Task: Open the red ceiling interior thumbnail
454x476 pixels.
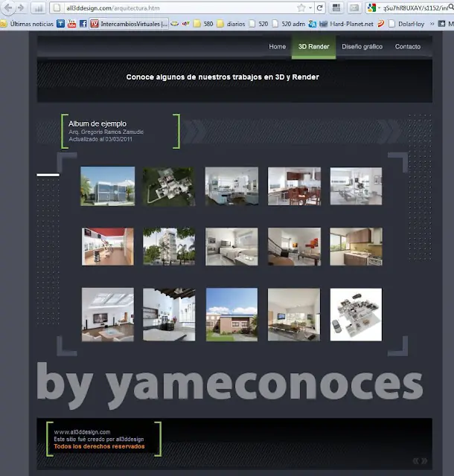Action: tap(108, 246)
